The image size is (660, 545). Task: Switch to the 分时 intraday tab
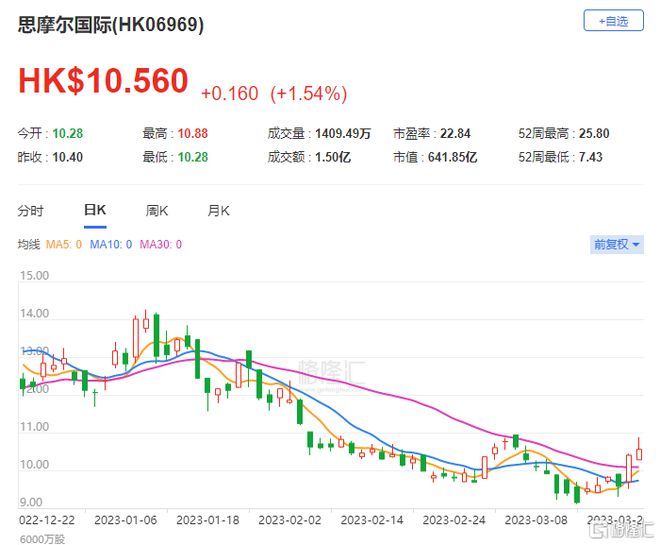(x=31, y=211)
